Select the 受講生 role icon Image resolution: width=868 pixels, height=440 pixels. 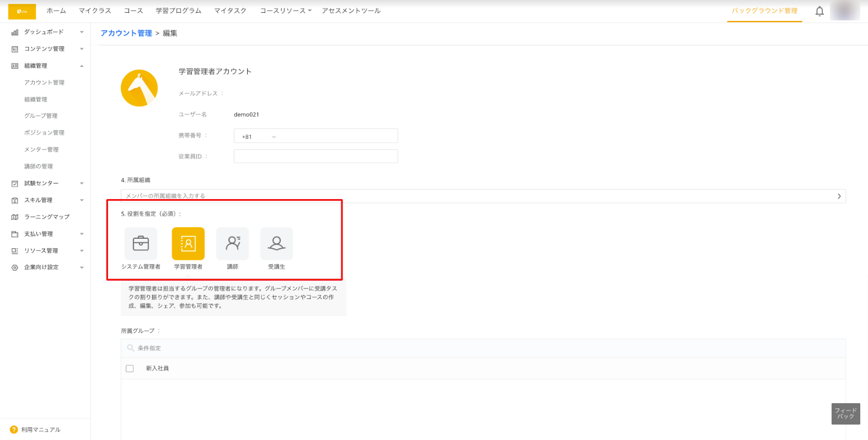click(277, 243)
